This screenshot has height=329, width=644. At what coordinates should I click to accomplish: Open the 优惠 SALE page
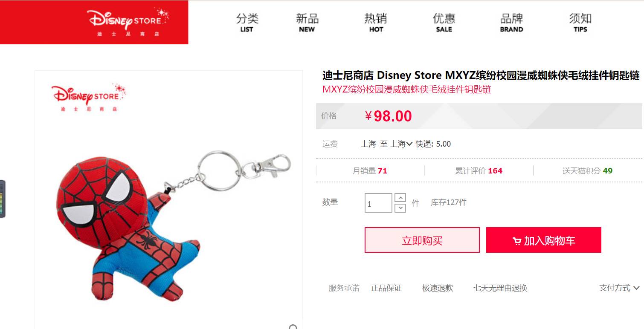click(x=444, y=23)
